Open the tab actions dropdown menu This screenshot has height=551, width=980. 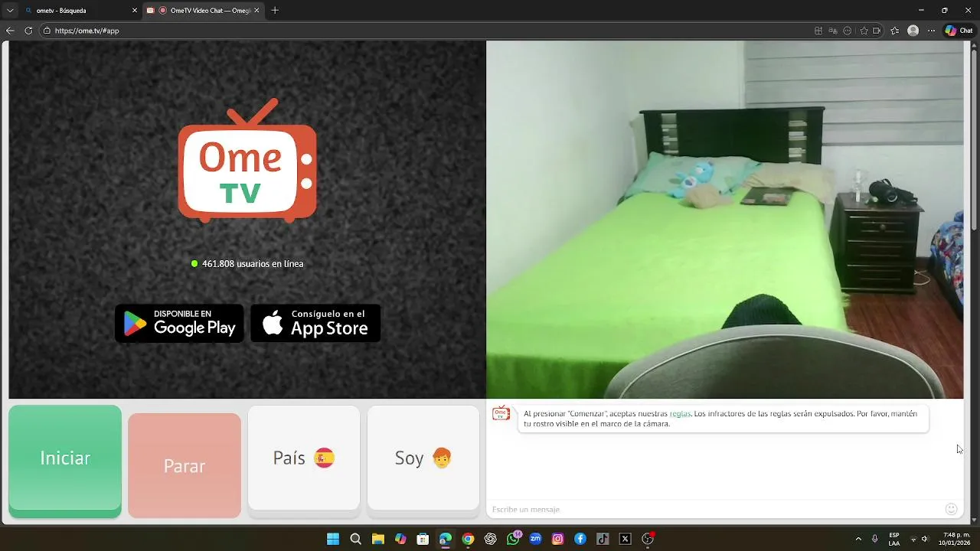10,11
